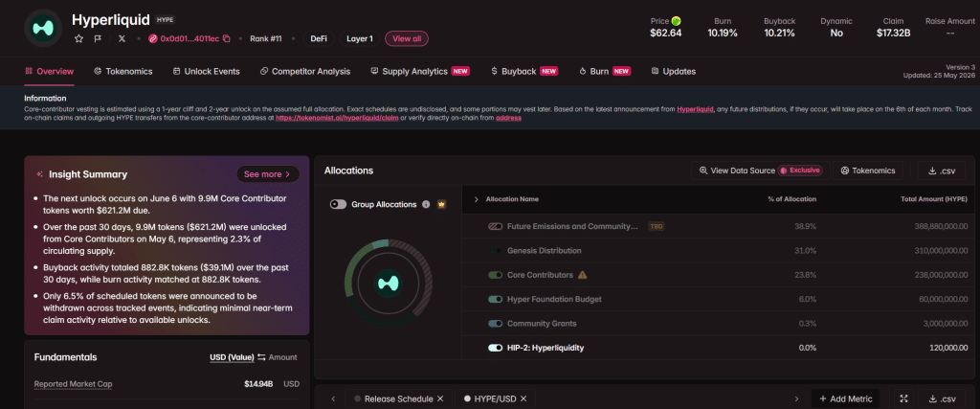Switch Fundamentals to Amount view
The width and height of the screenshot is (980, 409).
click(x=282, y=357)
